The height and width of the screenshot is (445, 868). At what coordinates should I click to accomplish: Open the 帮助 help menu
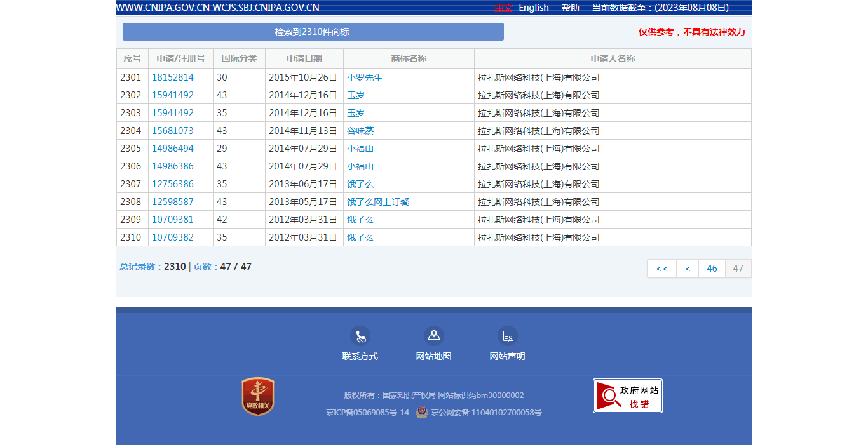[x=570, y=8]
